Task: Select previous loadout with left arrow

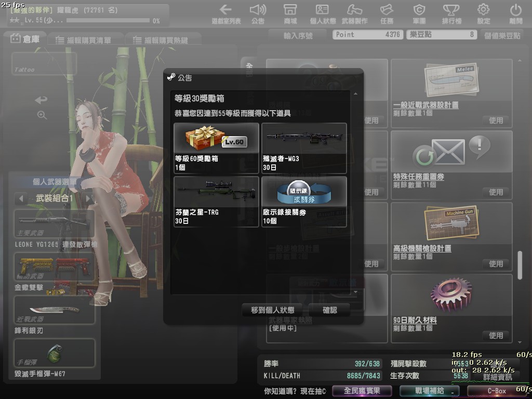Action: click(21, 199)
